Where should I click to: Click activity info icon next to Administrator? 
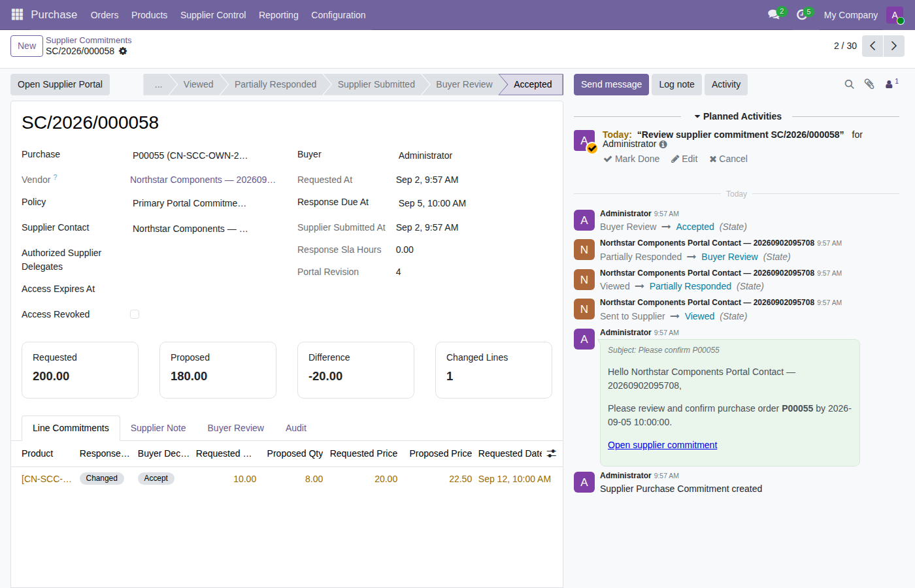pyautogui.click(x=663, y=144)
